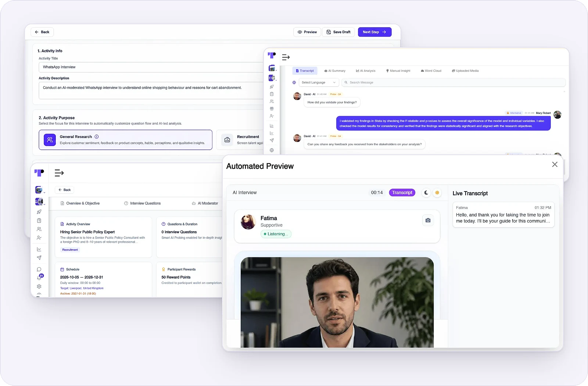Click the Next Step button
Viewport: 588px width, 386px height.
tap(374, 32)
